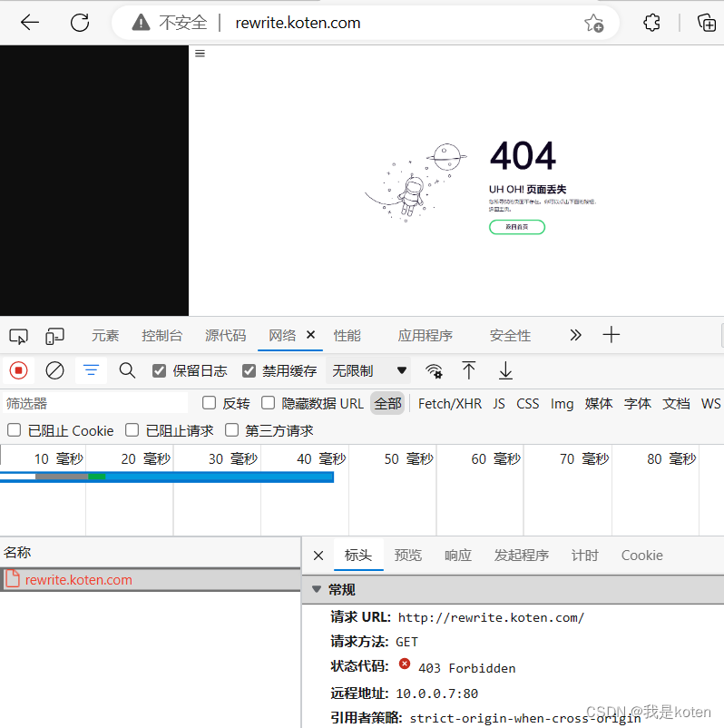
Task: Switch to the 安全性 tab
Action: tap(510, 335)
